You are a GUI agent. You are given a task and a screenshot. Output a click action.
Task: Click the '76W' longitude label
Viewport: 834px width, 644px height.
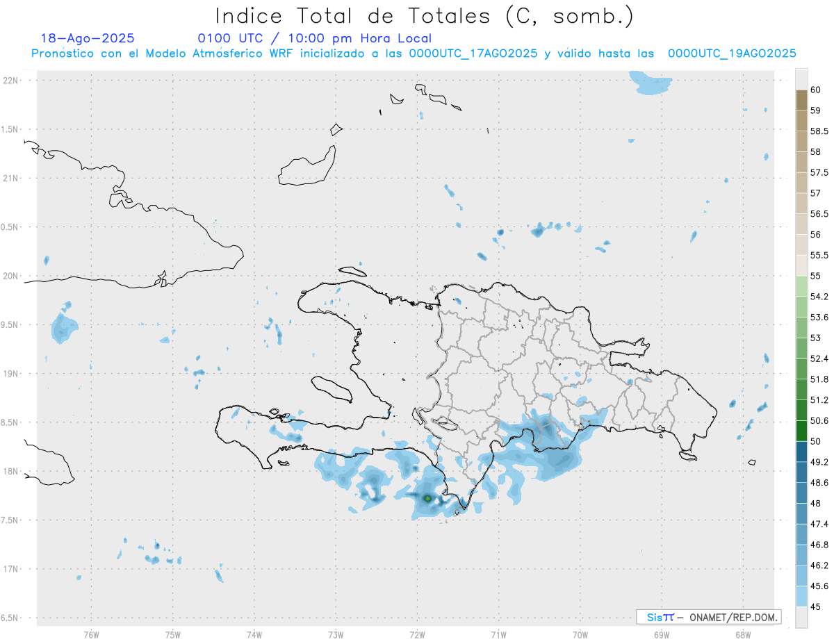click(91, 635)
